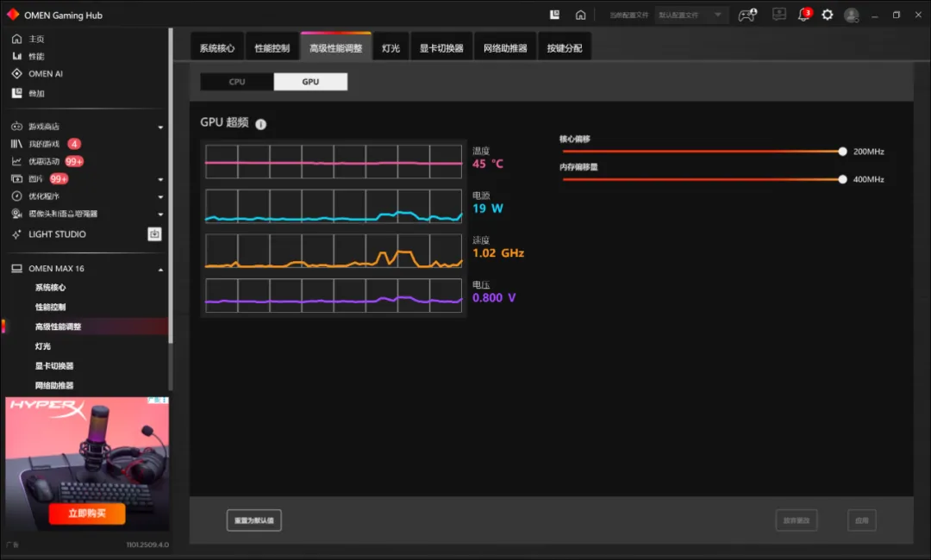Click the 核心偏移 slider handle
931x560 pixels.
click(x=842, y=152)
